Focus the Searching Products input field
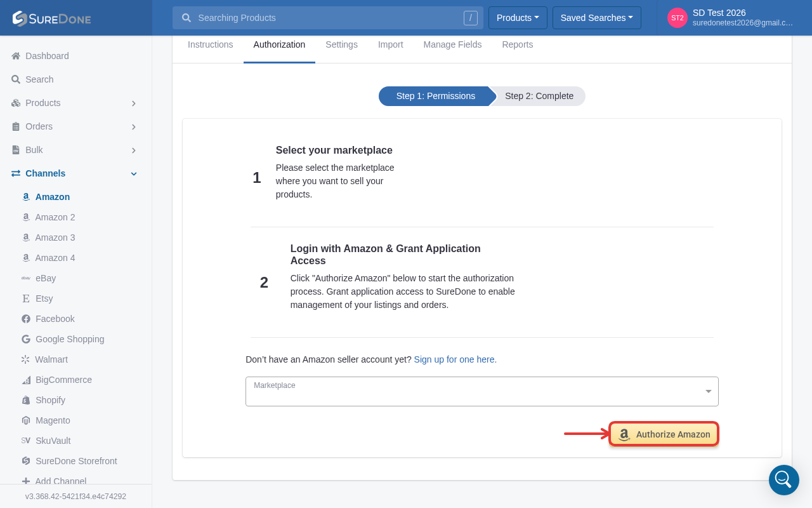812x508 pixels. [328, 18]
